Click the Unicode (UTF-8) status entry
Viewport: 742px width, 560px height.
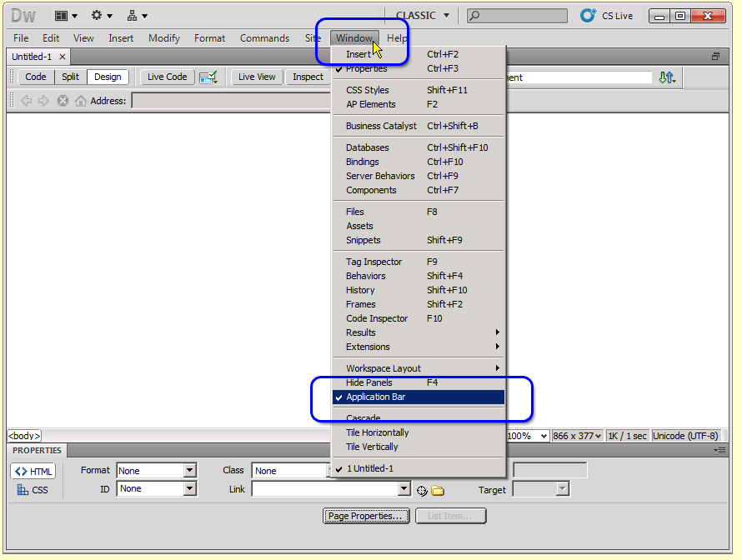685,436
